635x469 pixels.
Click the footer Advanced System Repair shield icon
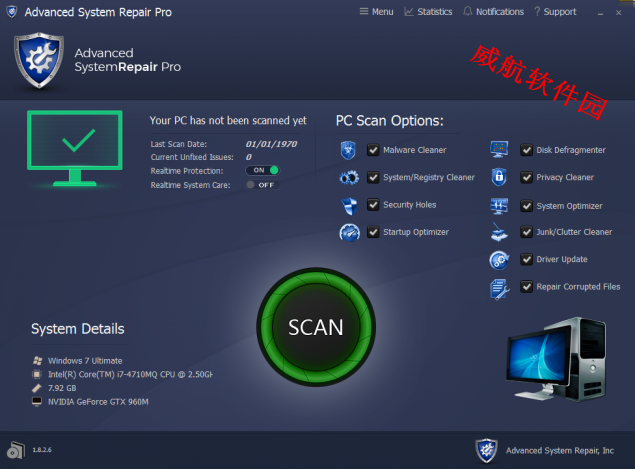486,450
